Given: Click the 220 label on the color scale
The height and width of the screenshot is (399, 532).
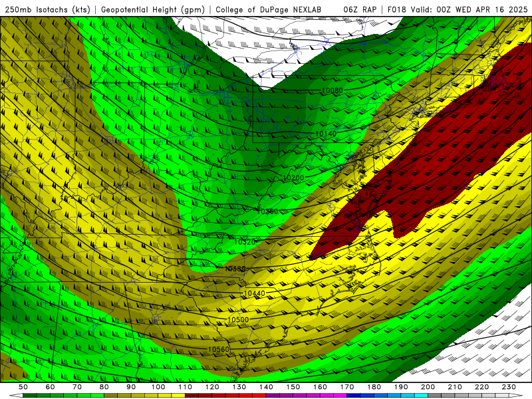Looking at the screenshot, I should tap(482, 387).
